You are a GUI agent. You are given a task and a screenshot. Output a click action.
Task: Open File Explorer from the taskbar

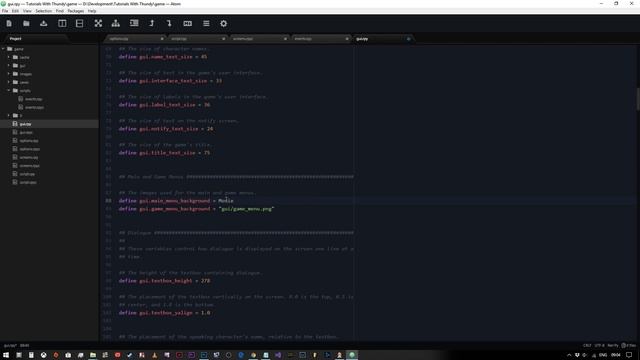[93, 355]
